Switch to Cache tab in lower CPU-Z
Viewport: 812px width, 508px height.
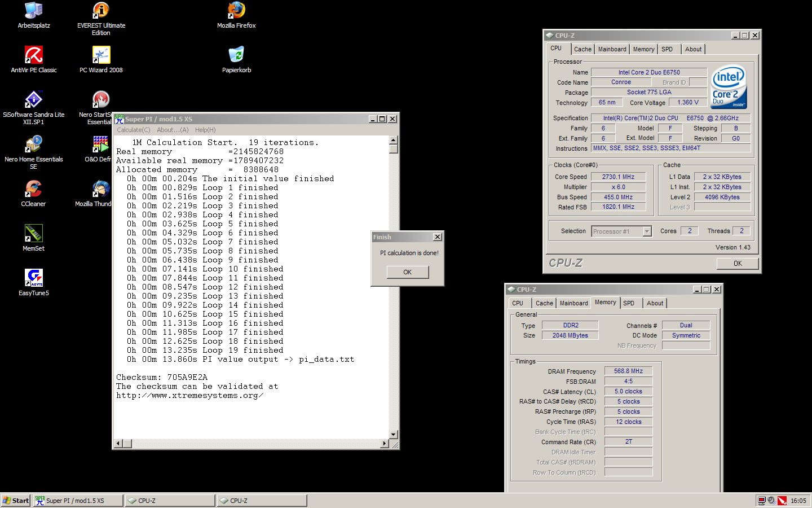(544, 303)
